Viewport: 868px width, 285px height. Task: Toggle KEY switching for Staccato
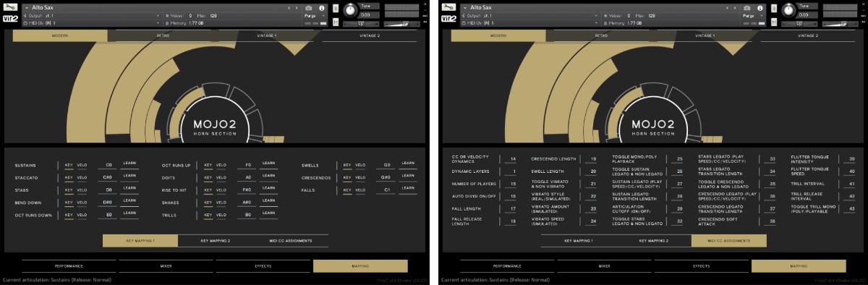68,177
